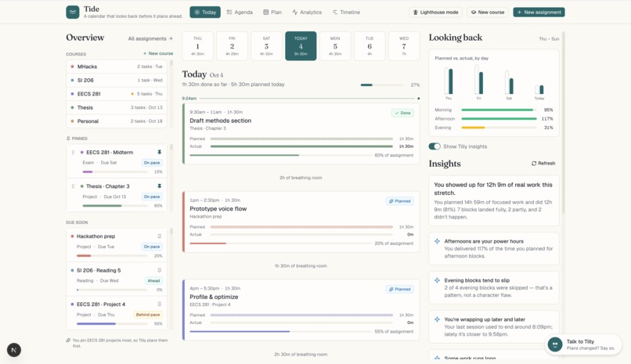Click the Tilly face avatar icon

click(x=555, y=344)
